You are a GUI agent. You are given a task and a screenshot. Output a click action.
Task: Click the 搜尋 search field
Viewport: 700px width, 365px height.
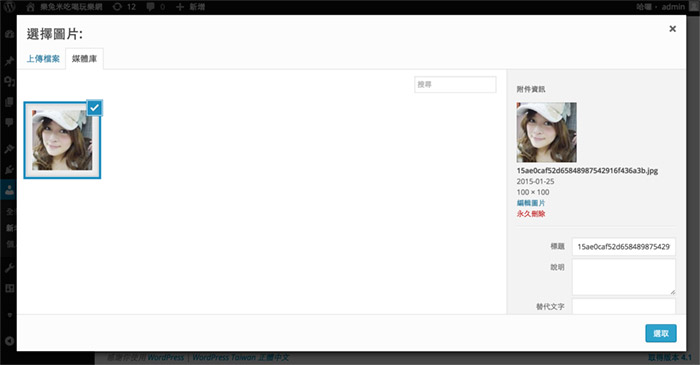[455, 84]
